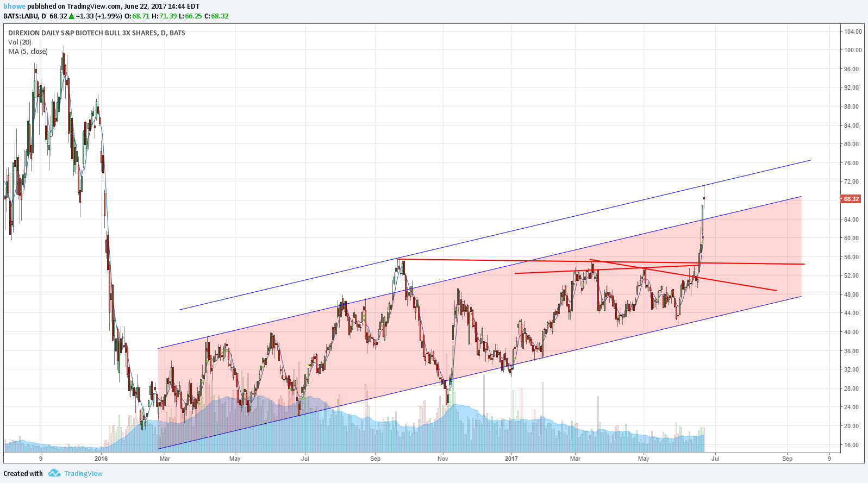Click the 2016 label on time axis
This screenshot has height=483, width=868.
click(x=101, y=459)
